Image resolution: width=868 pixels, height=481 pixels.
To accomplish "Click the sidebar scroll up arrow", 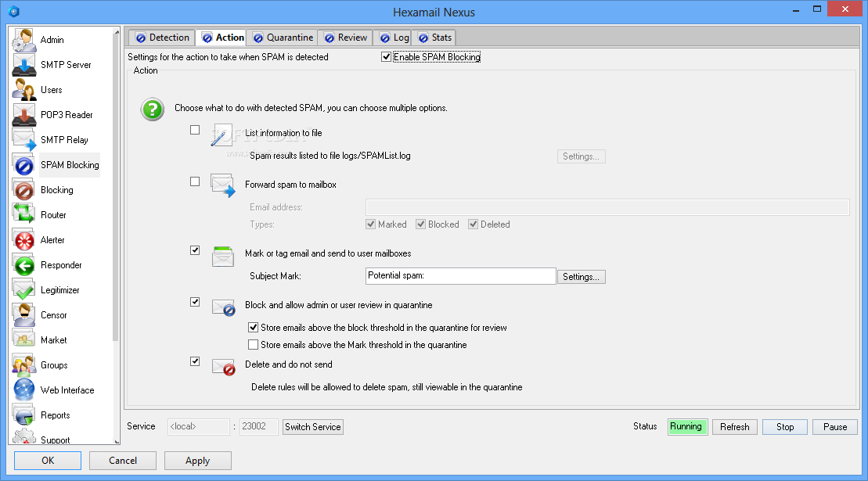I will coord(117,31).
